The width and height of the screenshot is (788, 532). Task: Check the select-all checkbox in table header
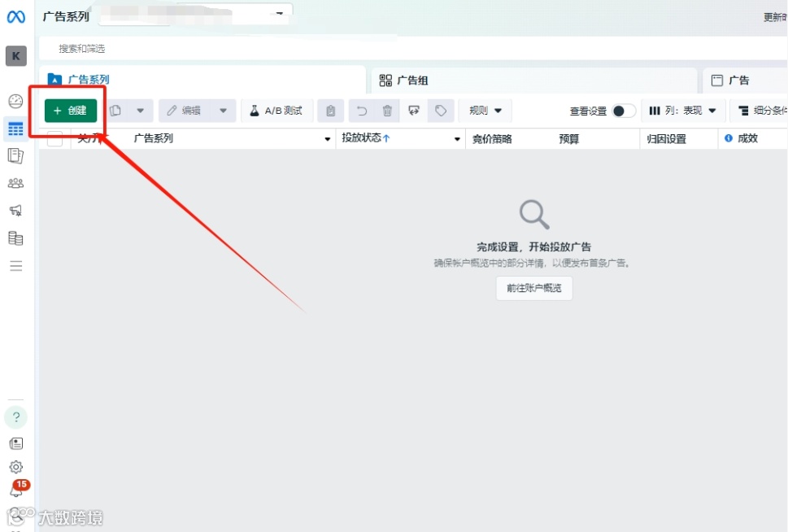(54, 138)
